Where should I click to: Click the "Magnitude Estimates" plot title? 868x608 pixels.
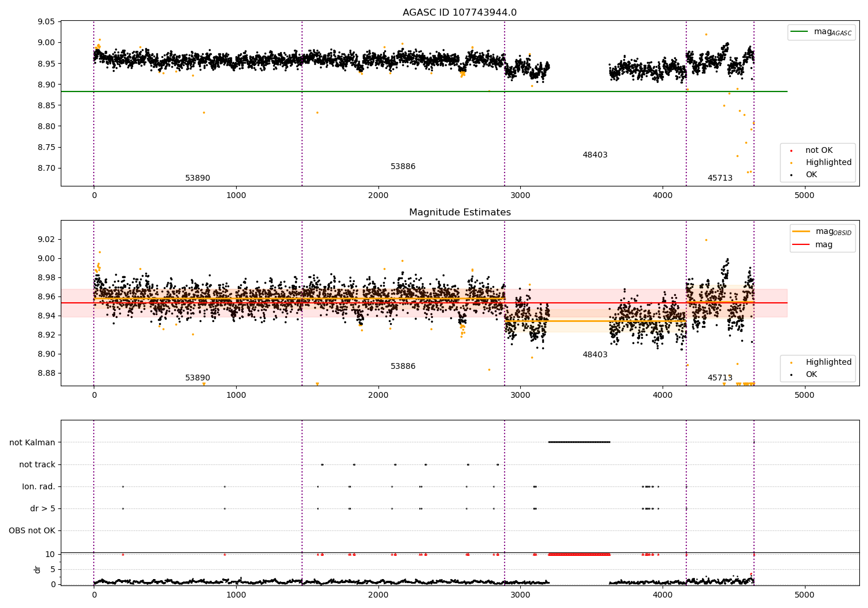[459, 213]
